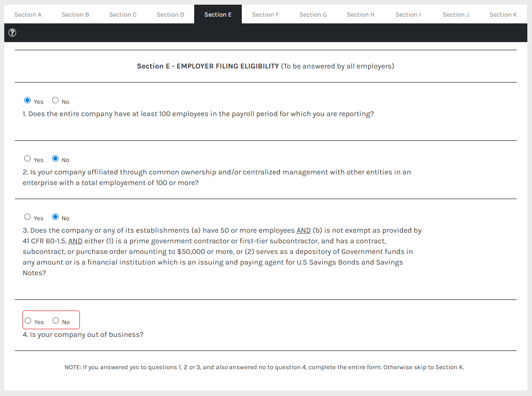This screenshot has width=532, height=396.
Task: Choose Yes for question 2 on affiliation
Action: 28,159
